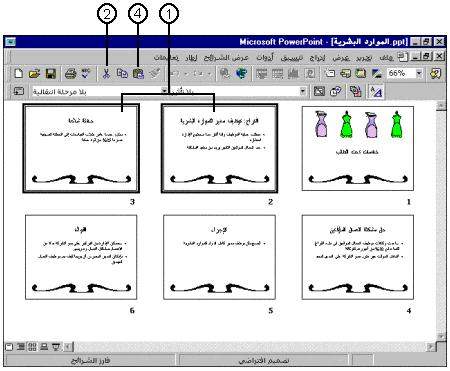Image resolution: width=450 pixels, height=371 pixels.
Task: Switch to Outline view button
Action: coord(21,347)
